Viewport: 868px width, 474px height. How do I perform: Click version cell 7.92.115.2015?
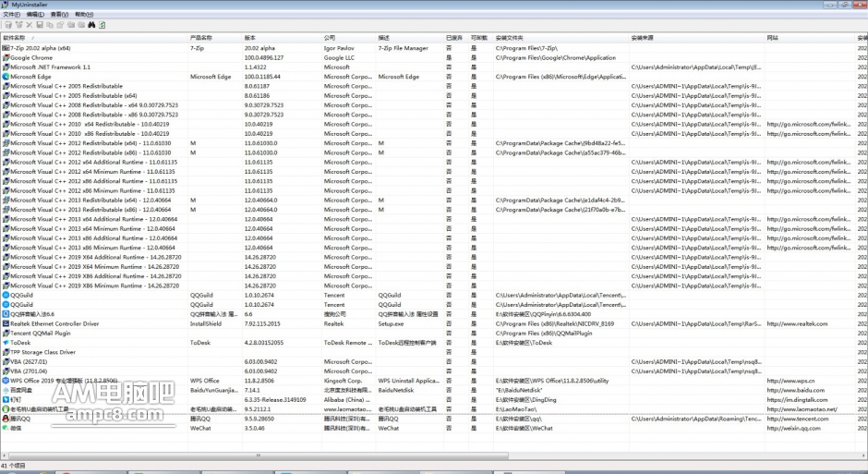pyautogui.click(x=262, y=323)
